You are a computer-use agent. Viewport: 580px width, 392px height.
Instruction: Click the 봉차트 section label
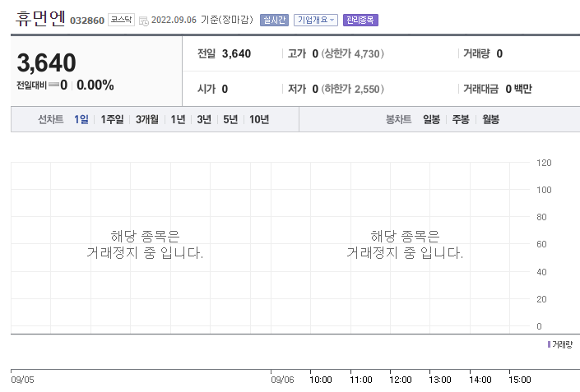[398, 119]
